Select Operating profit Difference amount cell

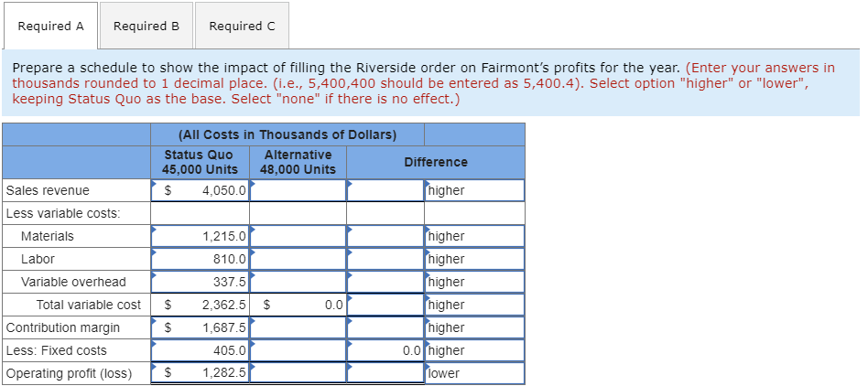[385, 373]
